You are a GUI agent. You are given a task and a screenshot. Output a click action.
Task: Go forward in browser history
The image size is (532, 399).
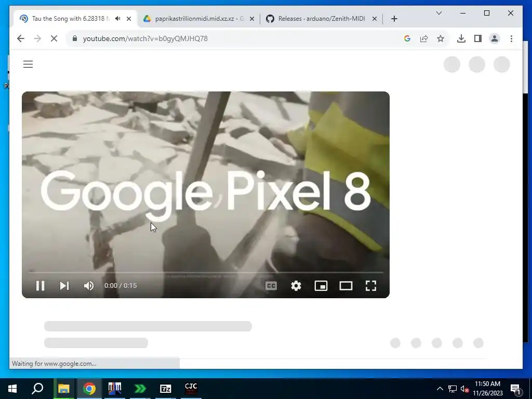click(x=37, y=38)
